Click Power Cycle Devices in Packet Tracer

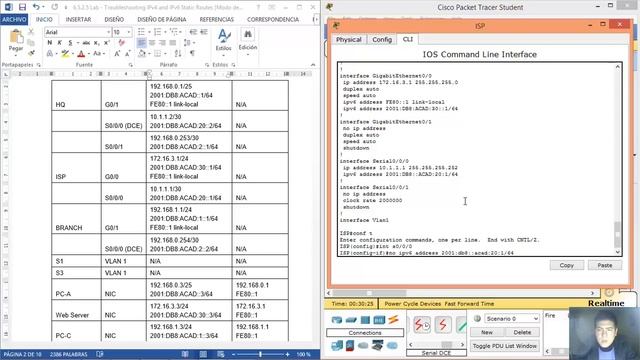pos(413,304)
